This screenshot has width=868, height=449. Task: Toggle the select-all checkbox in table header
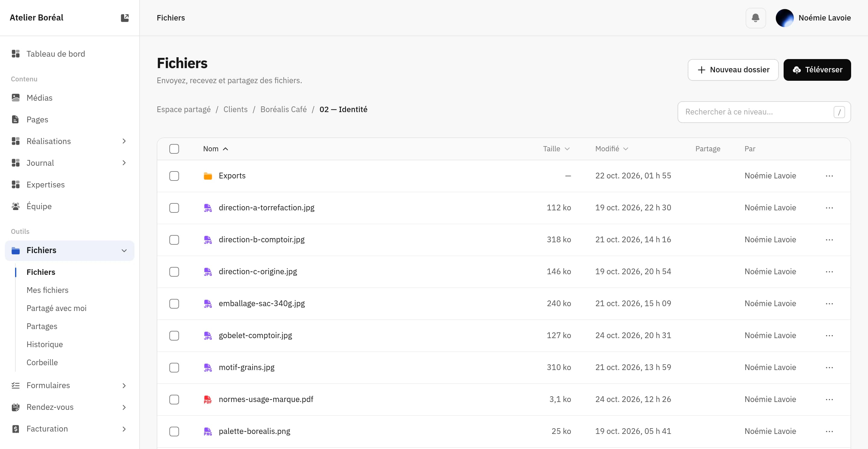point(174,149)
